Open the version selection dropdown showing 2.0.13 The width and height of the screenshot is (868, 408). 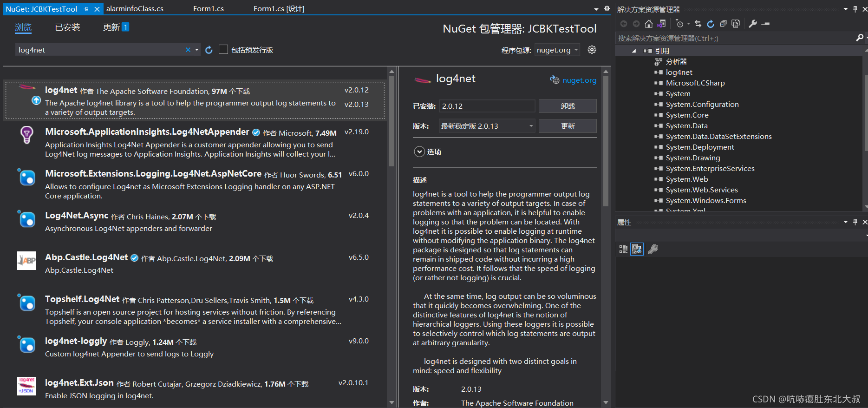pos(487,126)
